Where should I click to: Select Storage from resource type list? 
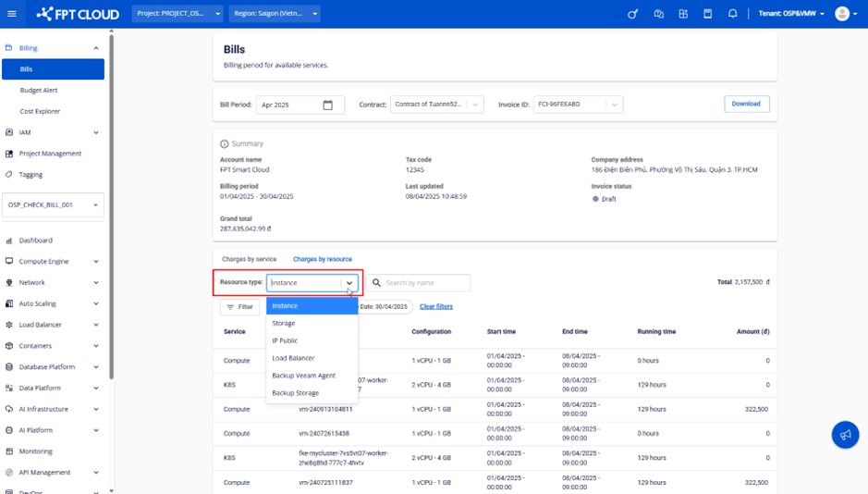284,324
